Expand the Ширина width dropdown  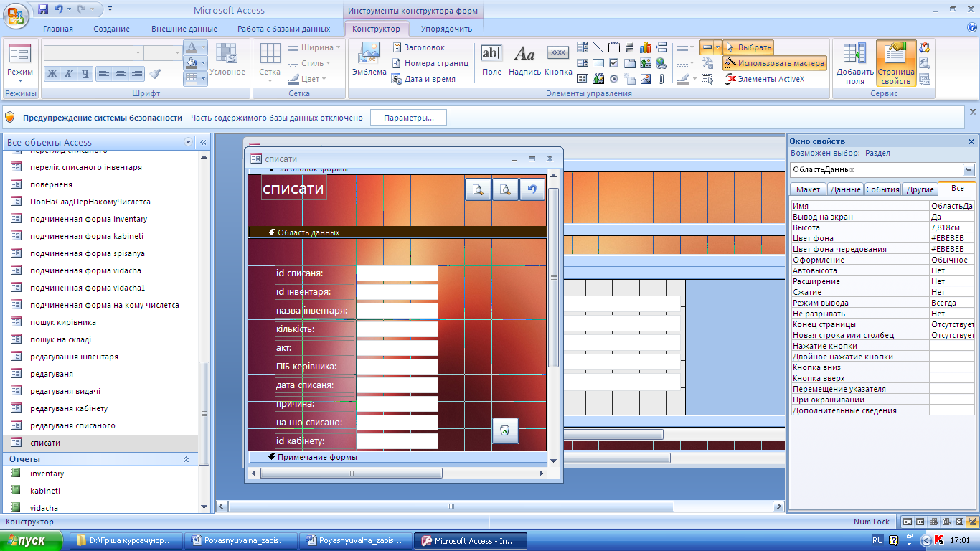pos(313,47)
